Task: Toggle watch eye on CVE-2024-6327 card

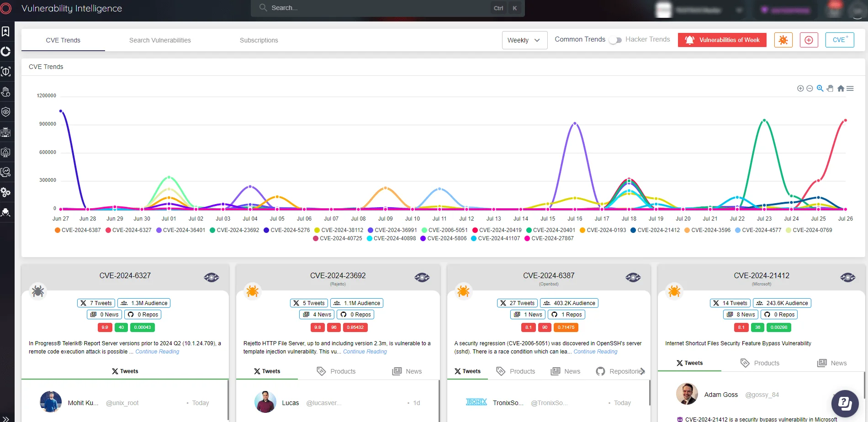Action: [212, 277]
